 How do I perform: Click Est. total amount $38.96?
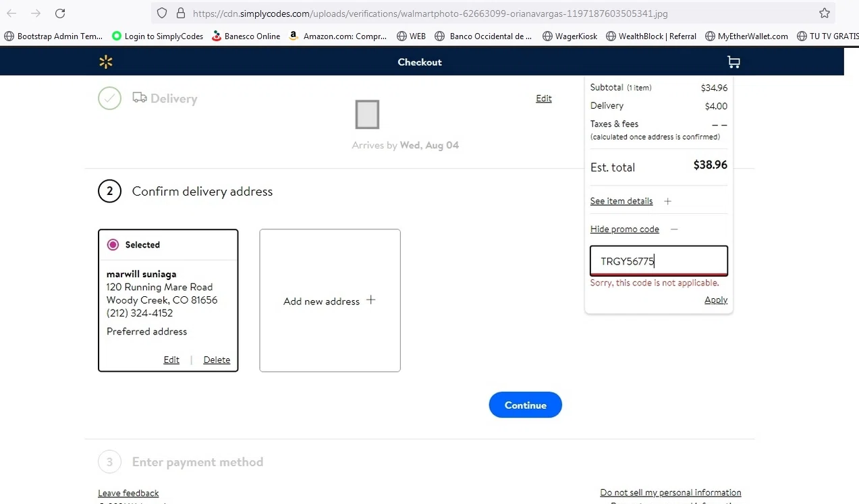pyautogui.click(x=711, y=165)
